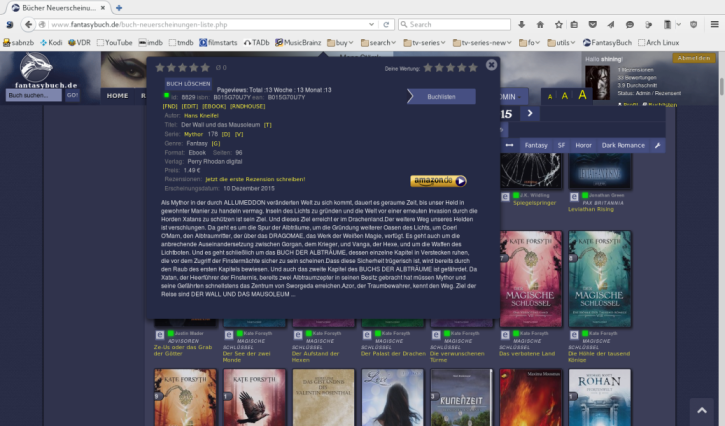Click the amazon.de buy button
The width and height of the screenshot is (725, 426).
point(438,181)
